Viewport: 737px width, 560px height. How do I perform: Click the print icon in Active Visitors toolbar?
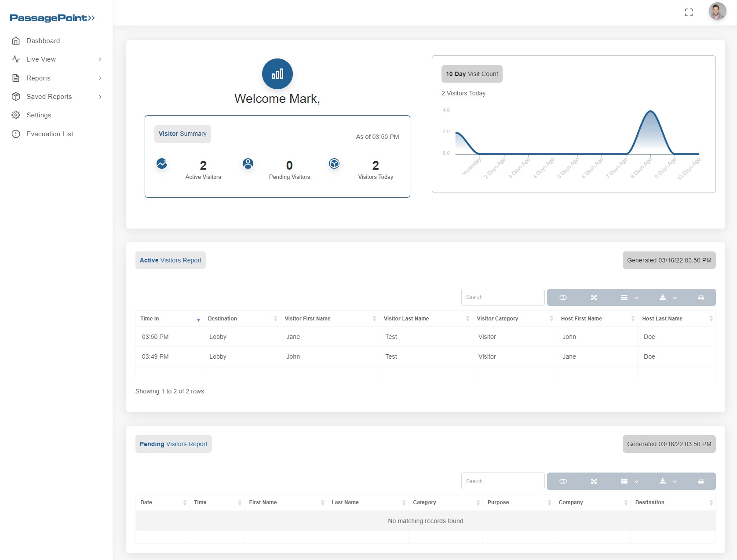click(x=701, y=298)
